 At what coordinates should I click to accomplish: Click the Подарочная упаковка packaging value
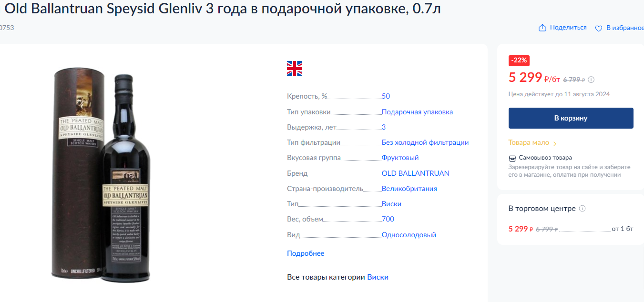coord(417,112)
